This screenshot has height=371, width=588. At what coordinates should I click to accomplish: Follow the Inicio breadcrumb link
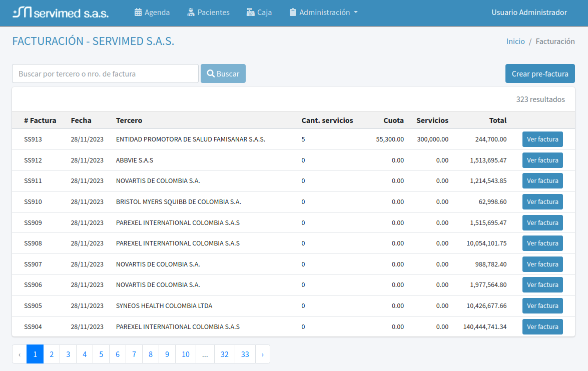(x=515, y=41)
